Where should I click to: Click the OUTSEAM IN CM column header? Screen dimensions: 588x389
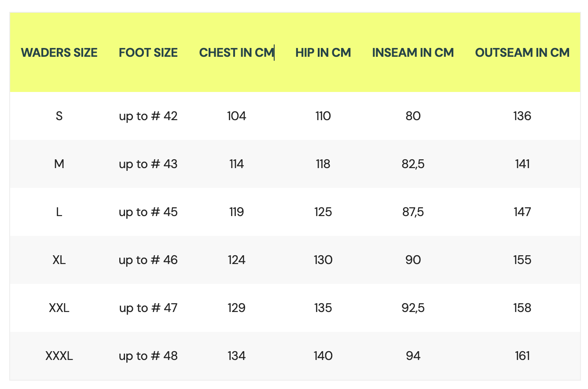pyautogui.click(x=522, y=52)
